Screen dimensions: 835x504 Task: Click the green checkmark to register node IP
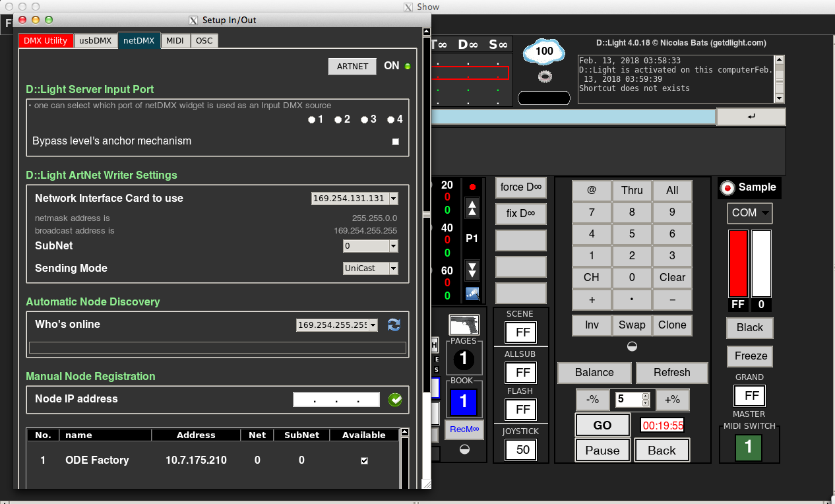395,399
